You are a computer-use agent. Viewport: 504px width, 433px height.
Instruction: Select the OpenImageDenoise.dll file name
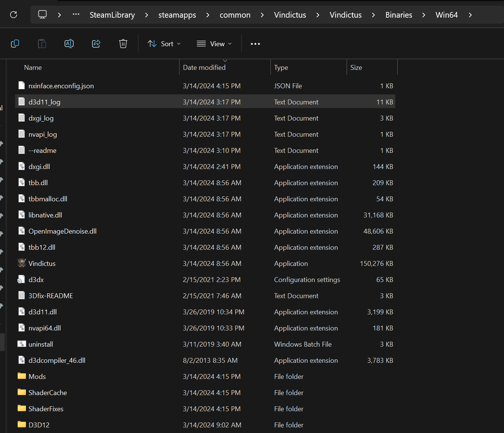tap(62, 231)
